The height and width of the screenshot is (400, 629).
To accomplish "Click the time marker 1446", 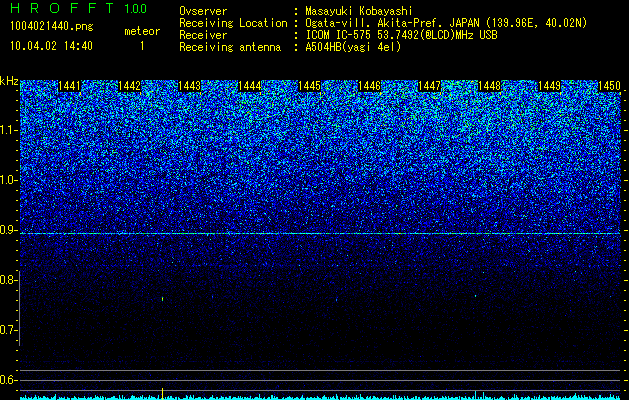I will pos(369,86).
